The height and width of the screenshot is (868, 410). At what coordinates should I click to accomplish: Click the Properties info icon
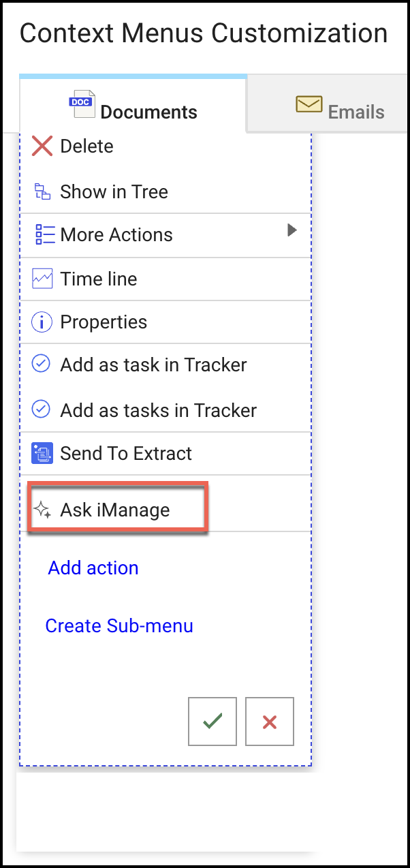[x=42, y=322]
